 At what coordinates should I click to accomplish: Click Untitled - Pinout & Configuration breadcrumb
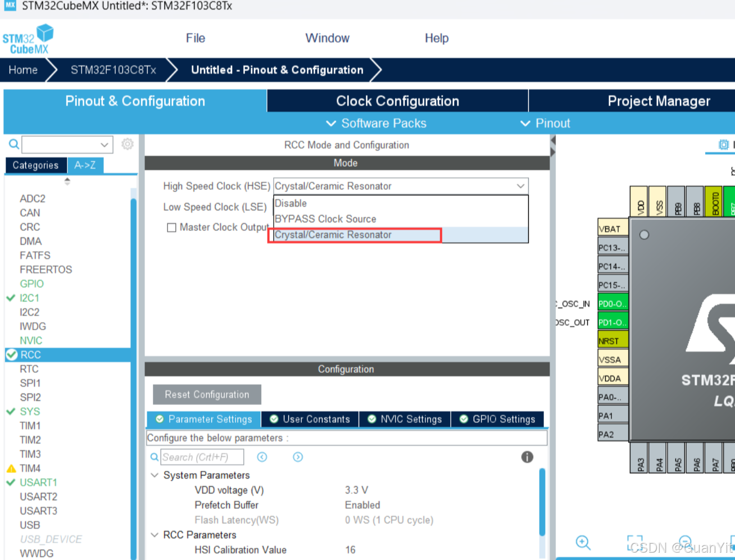pyautogui.click(x=277, y=70)
